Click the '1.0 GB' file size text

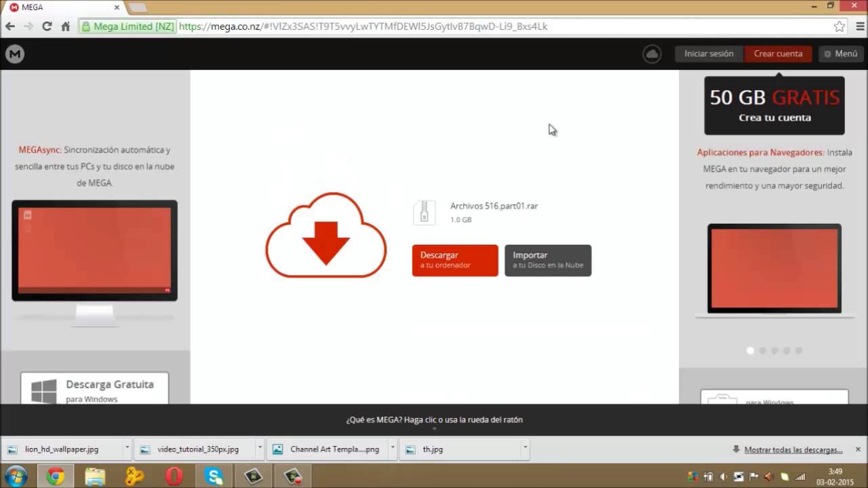461,220
